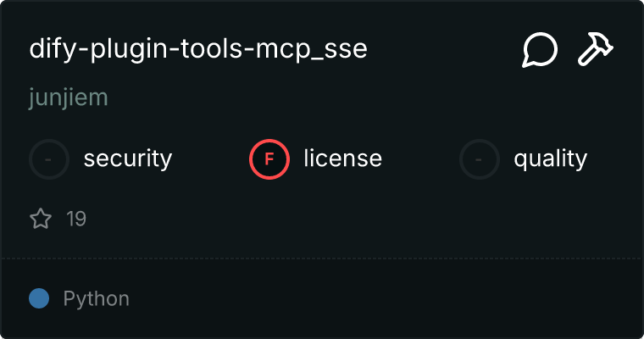
Task: Click the blue Python language dot
Action: pos(38,298)
